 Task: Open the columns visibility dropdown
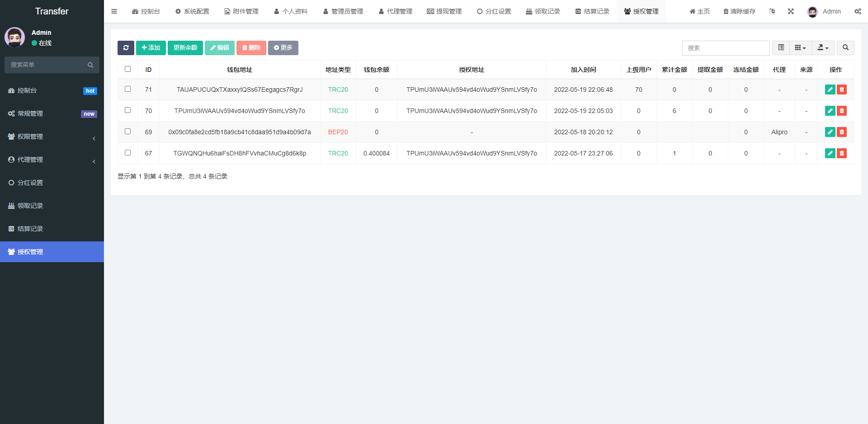800,48
